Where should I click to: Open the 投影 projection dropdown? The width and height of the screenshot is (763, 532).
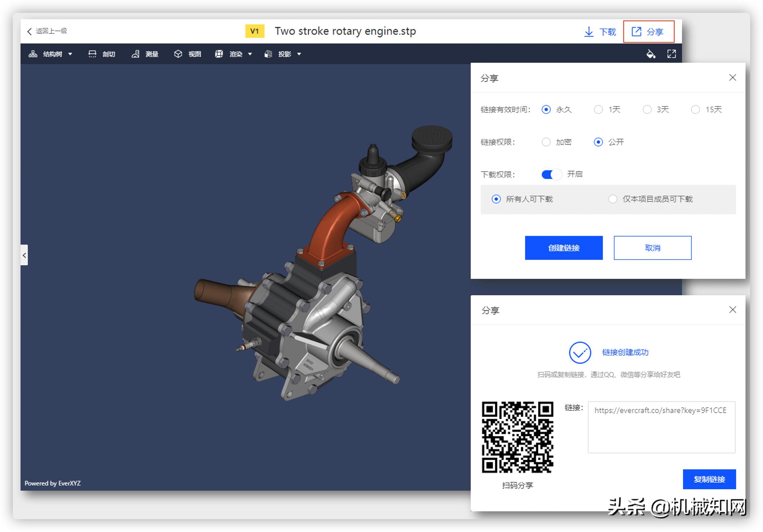click(x=299, y=54)
